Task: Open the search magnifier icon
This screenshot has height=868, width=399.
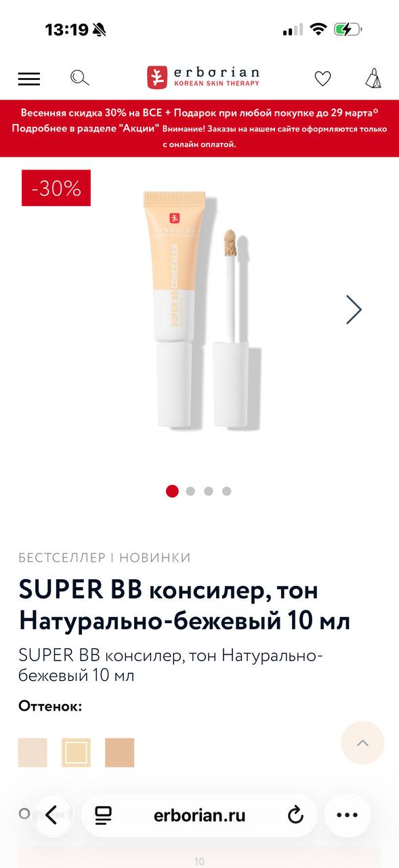Action: click(80, 78)
